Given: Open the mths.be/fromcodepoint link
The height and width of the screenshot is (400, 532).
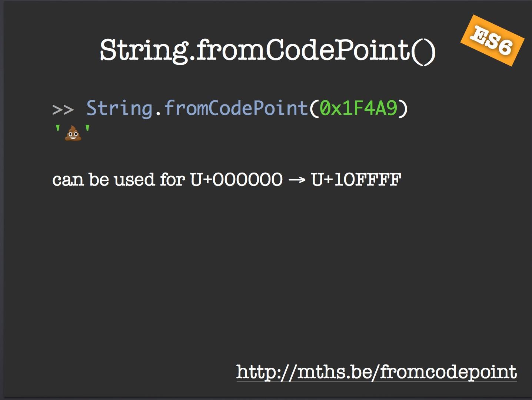Looking at the screenshot, I should (376, 371).
